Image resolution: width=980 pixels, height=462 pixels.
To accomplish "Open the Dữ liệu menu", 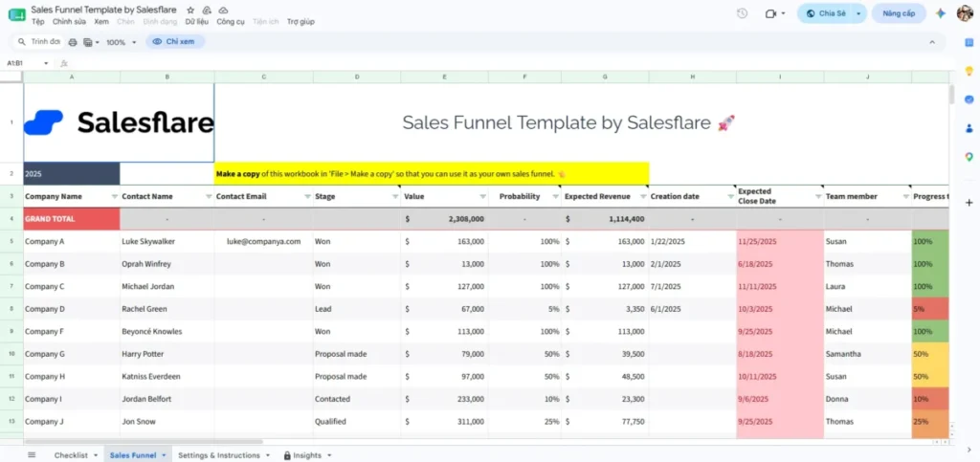I will [x=197, y=21].
